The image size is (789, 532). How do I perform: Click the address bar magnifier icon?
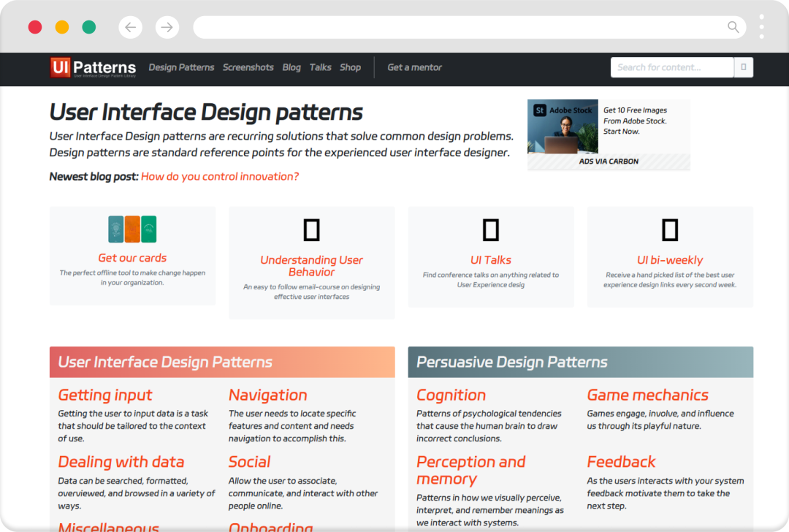pyautogui.click(x=733, y=28)
